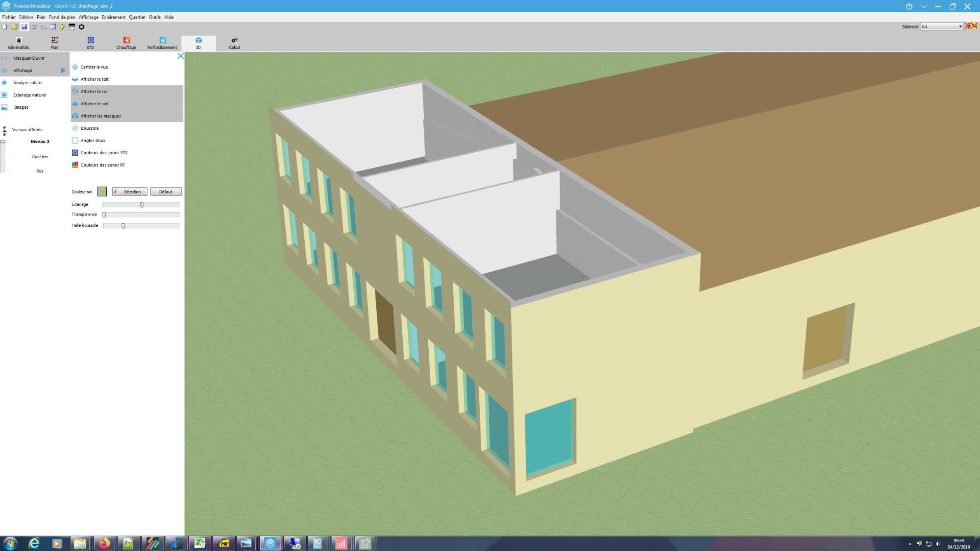Toggle the Angles doux checkbox

tap(75, 141)
